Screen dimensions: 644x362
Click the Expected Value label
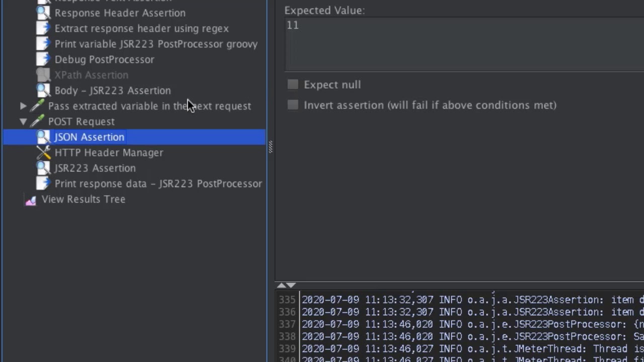tap(325, 10)
